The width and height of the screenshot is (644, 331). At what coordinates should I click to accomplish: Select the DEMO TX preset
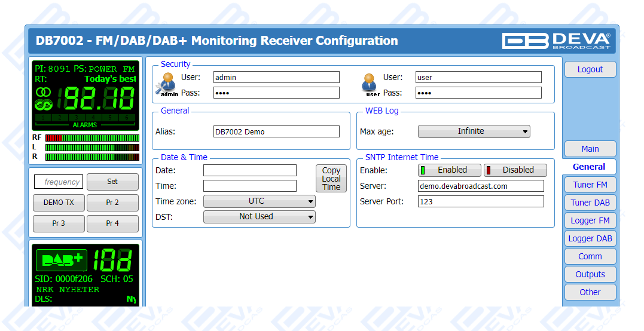point(59,203)
